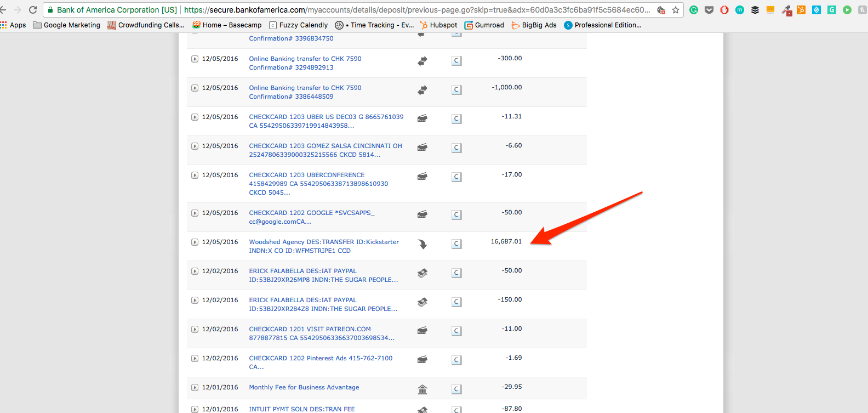Click the Grammarly extension icon
868x413 pixels.
coord(694,10)
